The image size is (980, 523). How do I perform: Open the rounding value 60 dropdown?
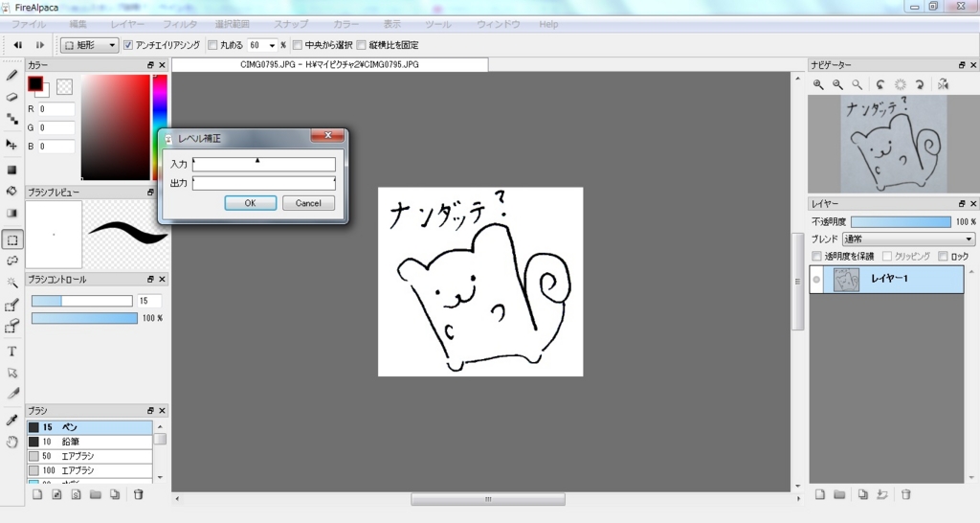pyautogui.click(x=272, y=45)
